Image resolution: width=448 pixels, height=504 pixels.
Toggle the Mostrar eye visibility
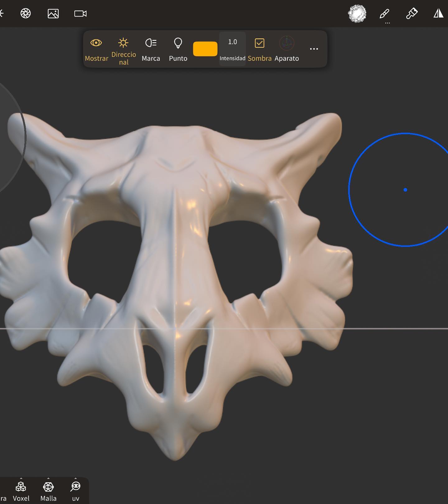point(96,49)
